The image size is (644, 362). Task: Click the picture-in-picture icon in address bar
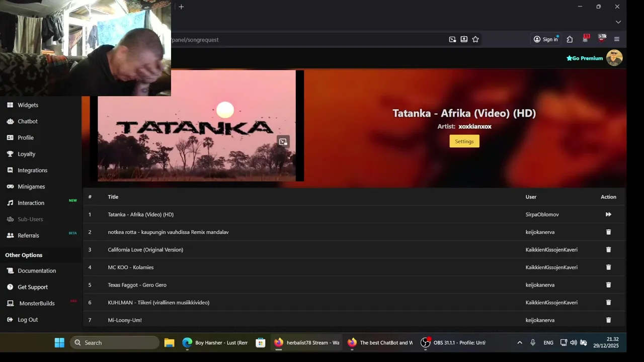point(452,39)
